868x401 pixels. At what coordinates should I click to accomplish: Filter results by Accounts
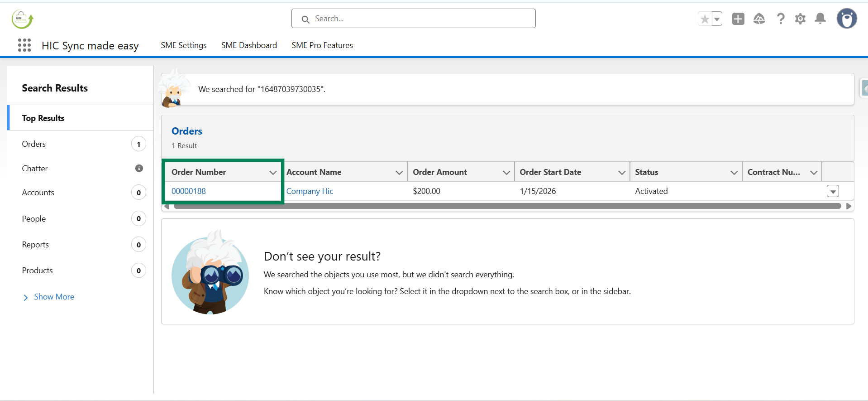point(38,193)
